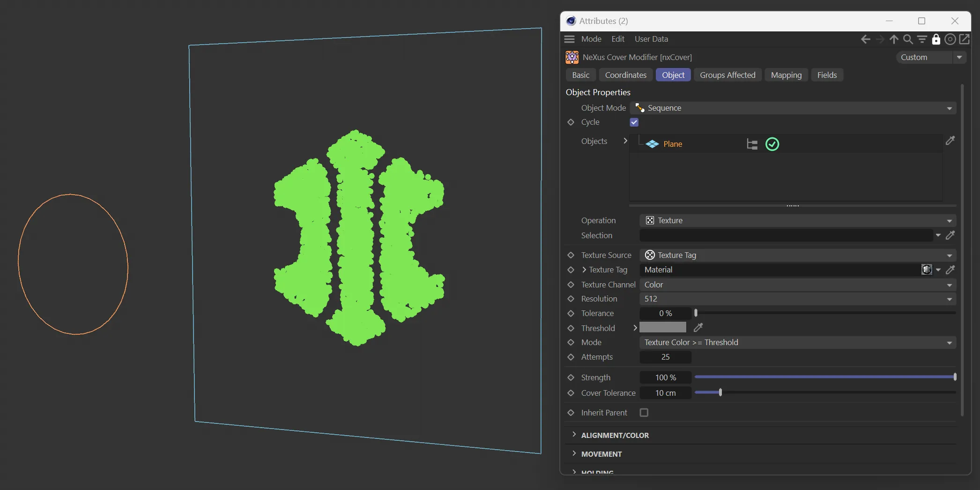Click the filter icon in Attributes toolbar

pyautogui.click(x=922, y=39)
